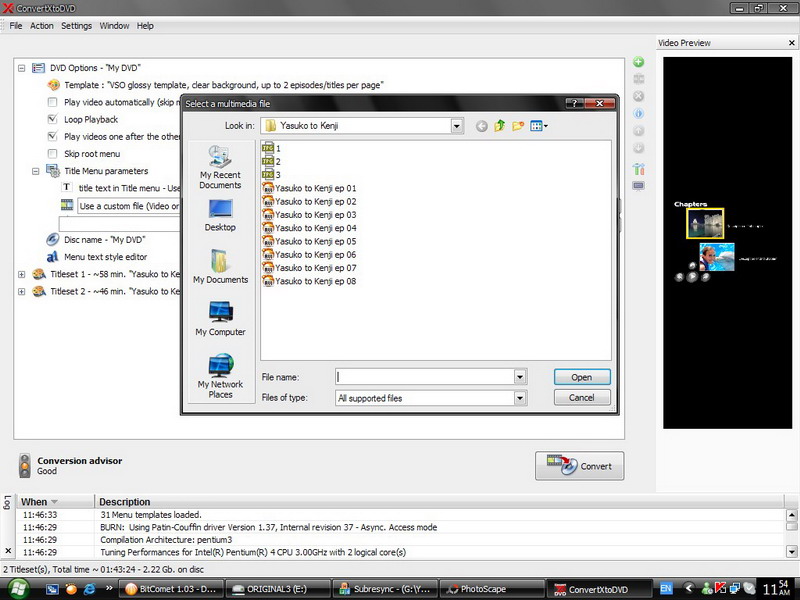Click the Disc name disc icon
Image resolution: width=800 pixels, height=600 pixels.
[x=53, y=239]
